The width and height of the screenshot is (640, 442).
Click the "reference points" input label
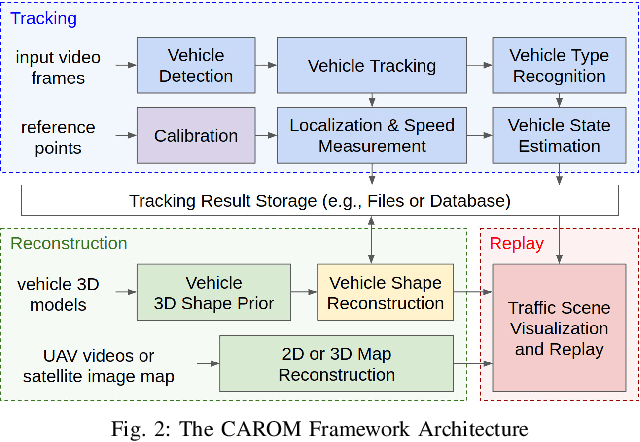(58, 136)
